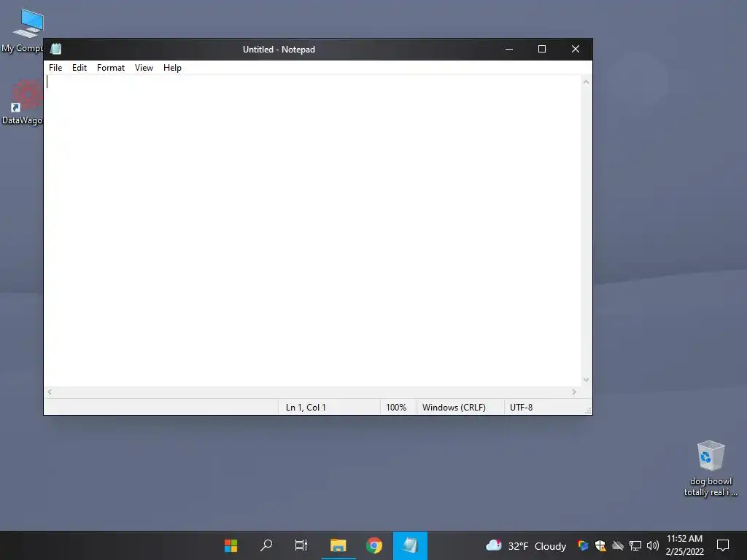Minimize the Notepad window

pyautogui.click(x=508, y=49)
